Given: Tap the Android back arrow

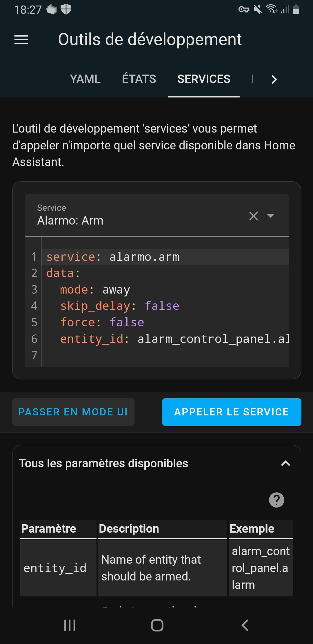Looking at the screenshot, I should [x=245, y=625].
